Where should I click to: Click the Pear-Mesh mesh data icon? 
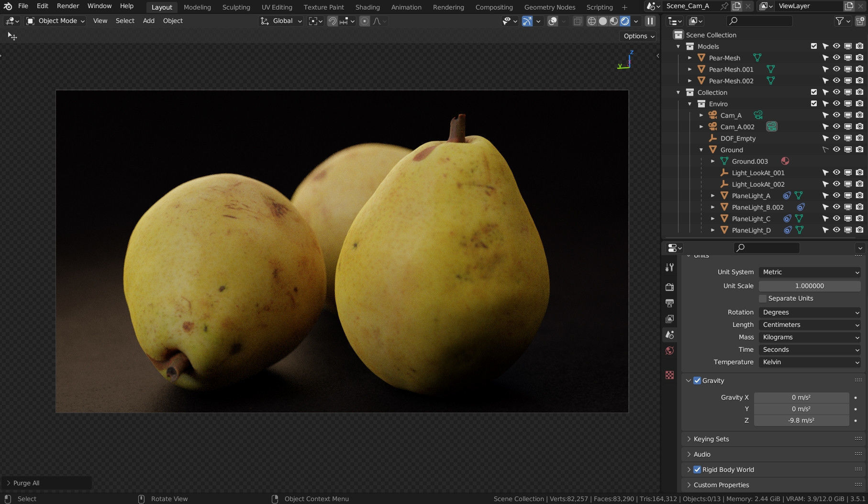tap(757, 58)
